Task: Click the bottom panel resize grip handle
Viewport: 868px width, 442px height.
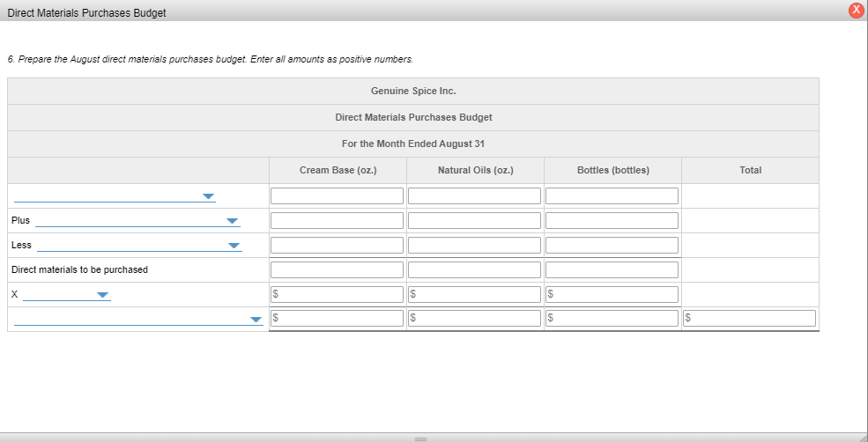Action: 420,439
